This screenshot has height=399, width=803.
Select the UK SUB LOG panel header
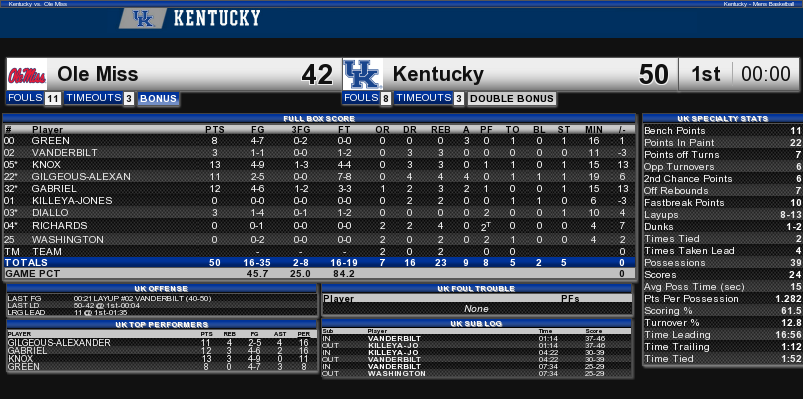[x=476, y=324]
